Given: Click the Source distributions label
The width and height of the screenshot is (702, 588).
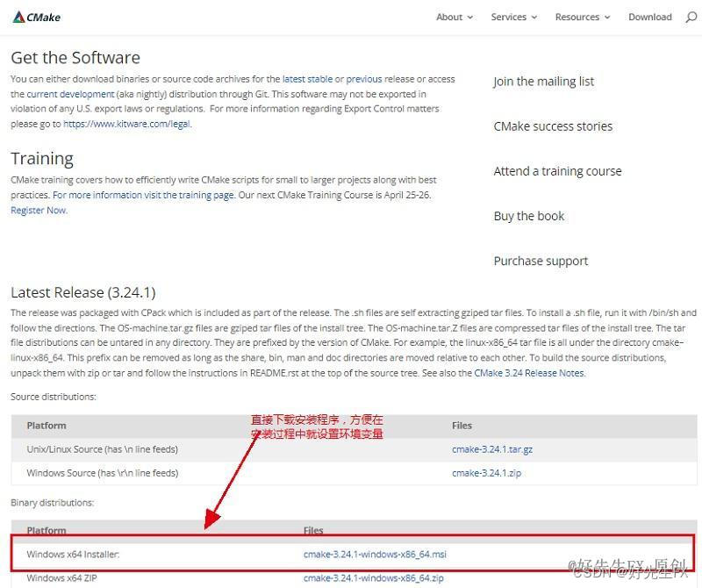Looking at the screenshot, I should (54, 397).
